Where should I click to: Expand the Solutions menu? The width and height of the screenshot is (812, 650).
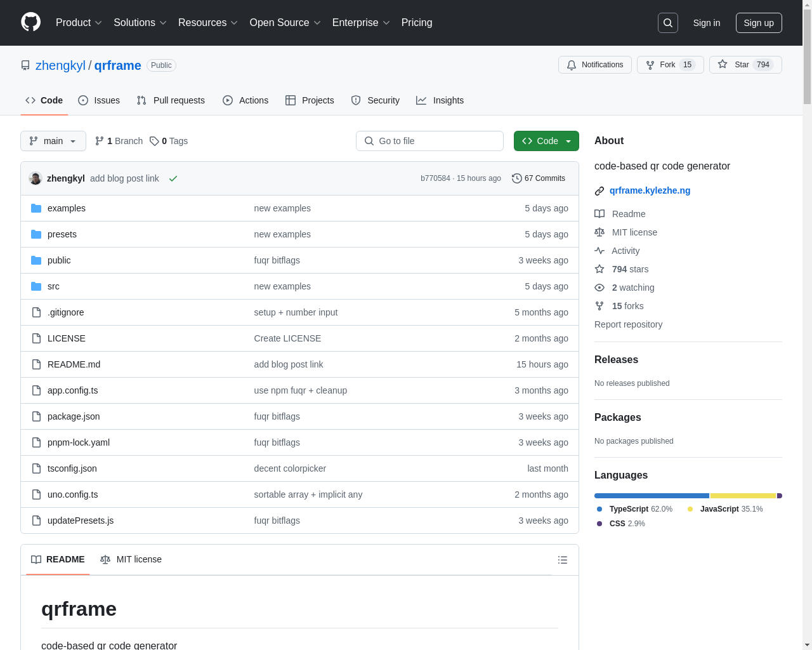click(x=140, y=23)
